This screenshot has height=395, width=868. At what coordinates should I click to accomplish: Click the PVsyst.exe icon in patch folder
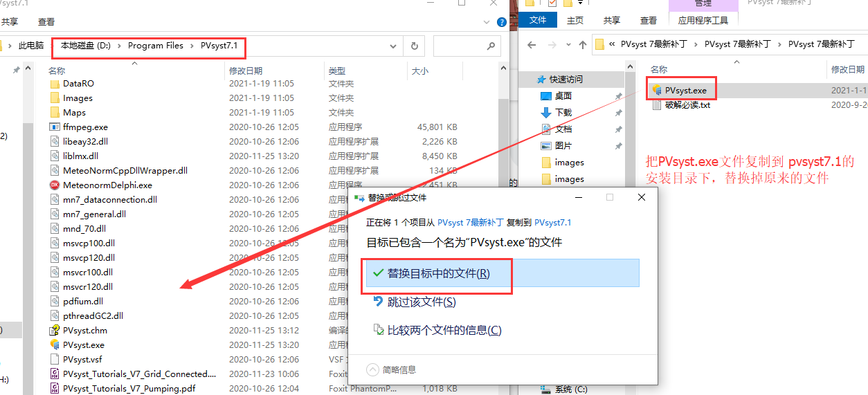pyautogui.click(x=658, y=91)
